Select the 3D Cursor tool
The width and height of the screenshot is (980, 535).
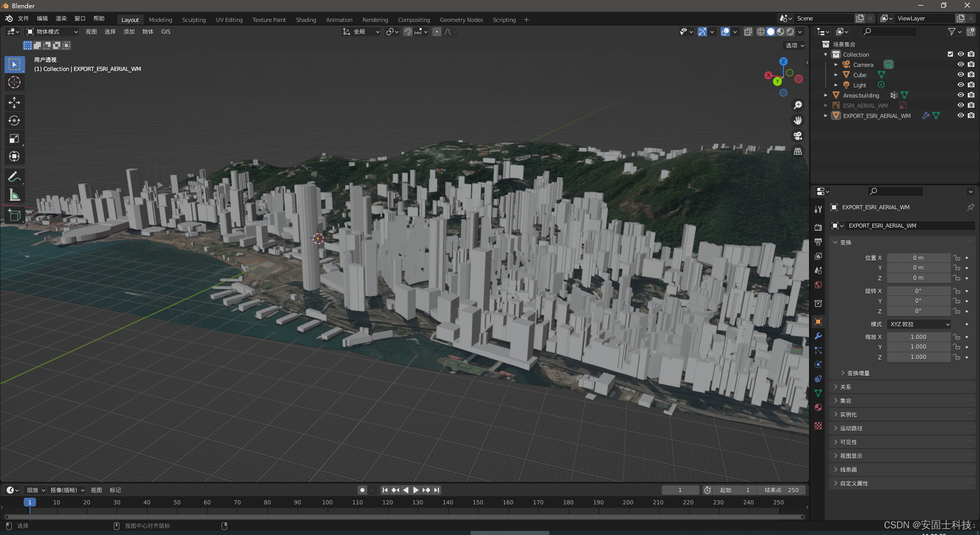[x=14, y=82]
